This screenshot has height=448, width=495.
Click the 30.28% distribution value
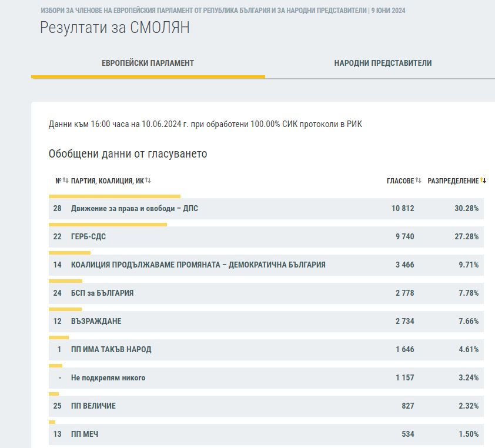[467, 208]
